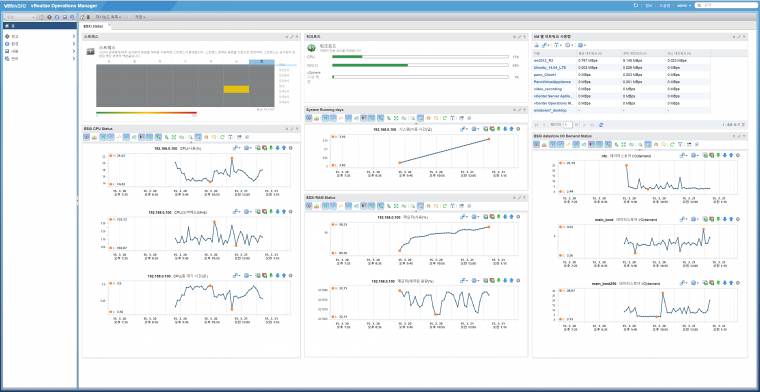760x392 pixels.
Task: Click refresh arrow in ESXi datastore I/O Demand toolbar
Action: tap(672, 144)
